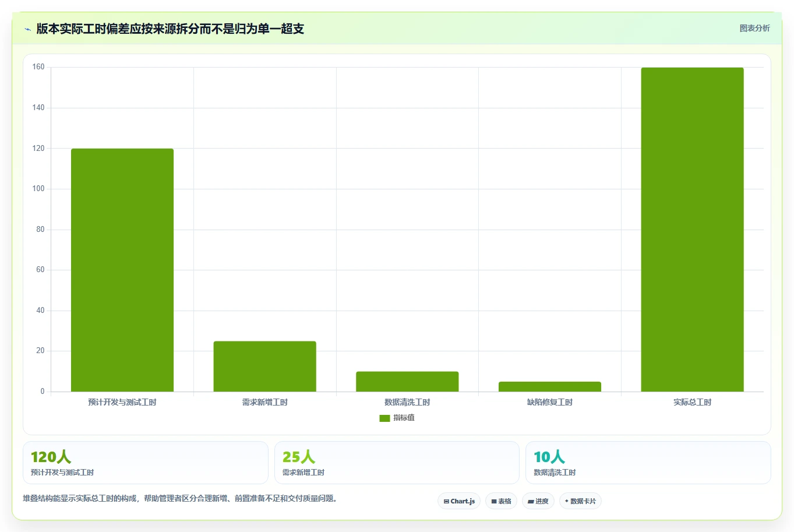Viewport: 794px width, 532px height.
Task: Click the lightning icon beside the title
Action: (x=27, y=29)
